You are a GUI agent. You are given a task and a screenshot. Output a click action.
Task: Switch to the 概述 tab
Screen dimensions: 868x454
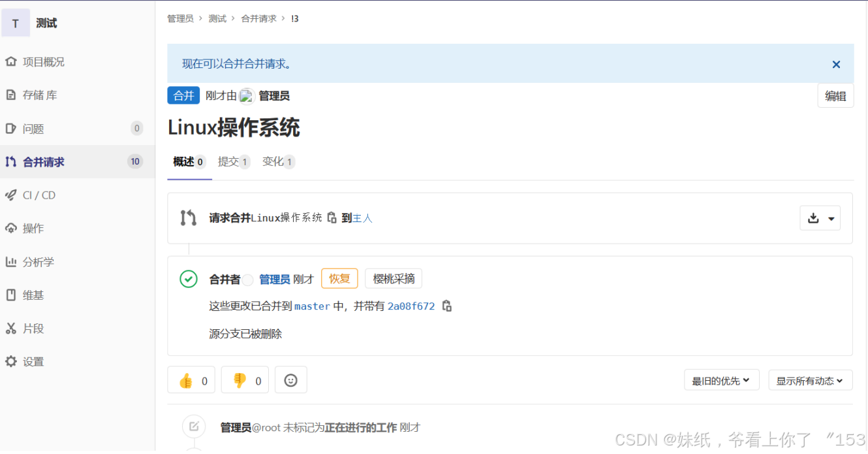pyautogui.click(x=189, y=161)
